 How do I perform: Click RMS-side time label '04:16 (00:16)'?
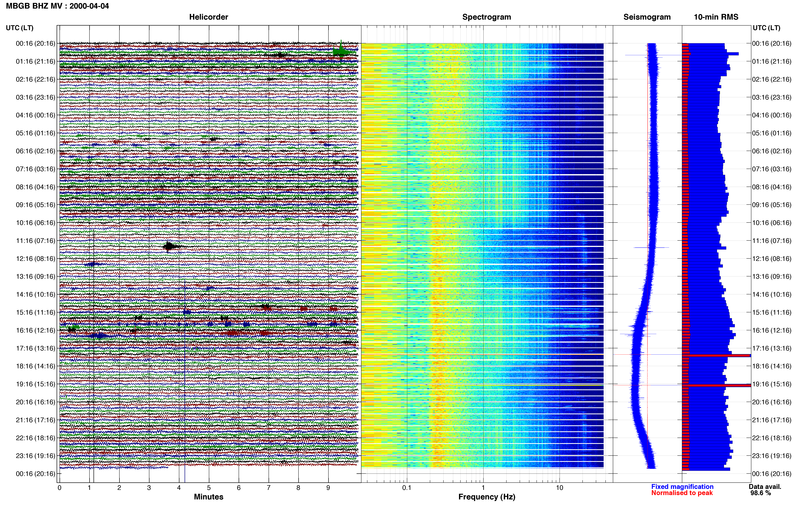point(772,115)
